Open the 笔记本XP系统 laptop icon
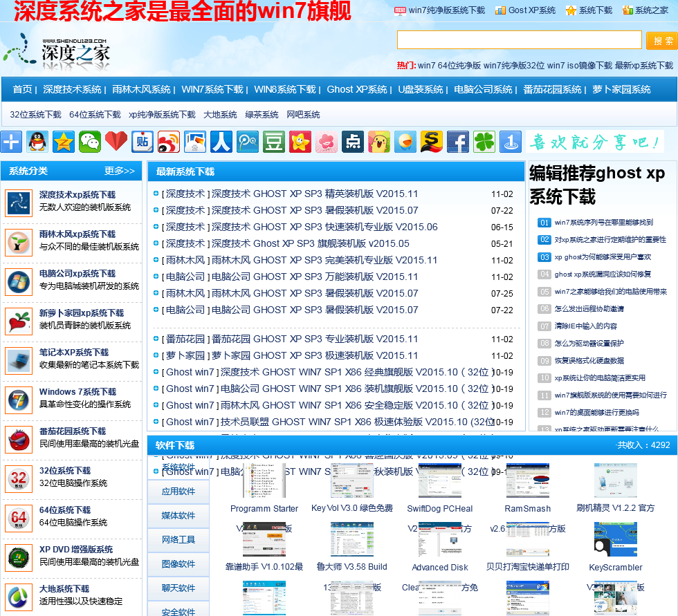 19,360
